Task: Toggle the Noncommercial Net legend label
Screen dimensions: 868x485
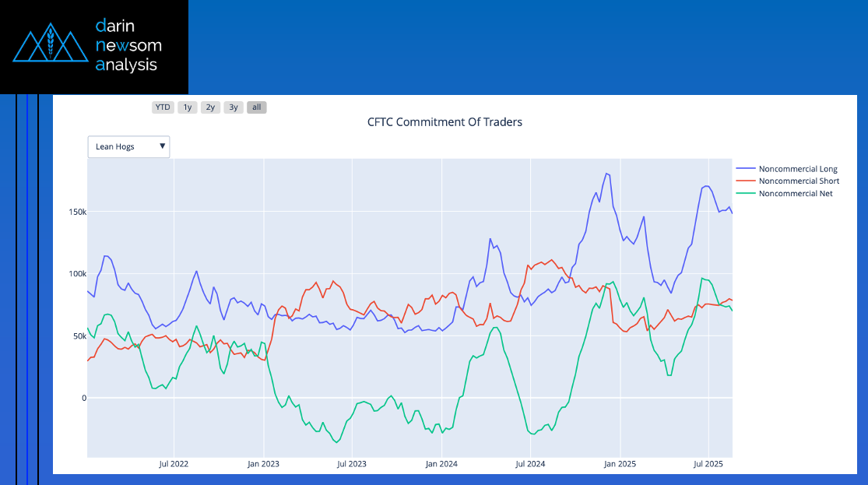Action: [795, 193]
